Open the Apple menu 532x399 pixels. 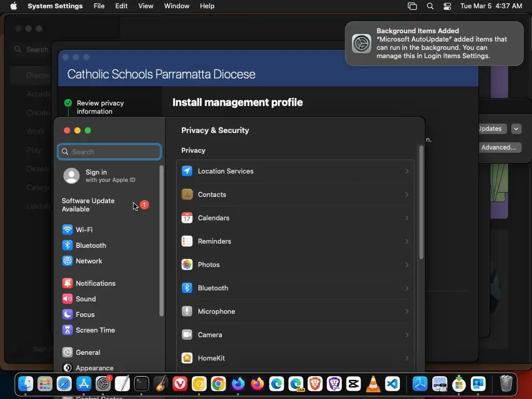click(14, 6)
